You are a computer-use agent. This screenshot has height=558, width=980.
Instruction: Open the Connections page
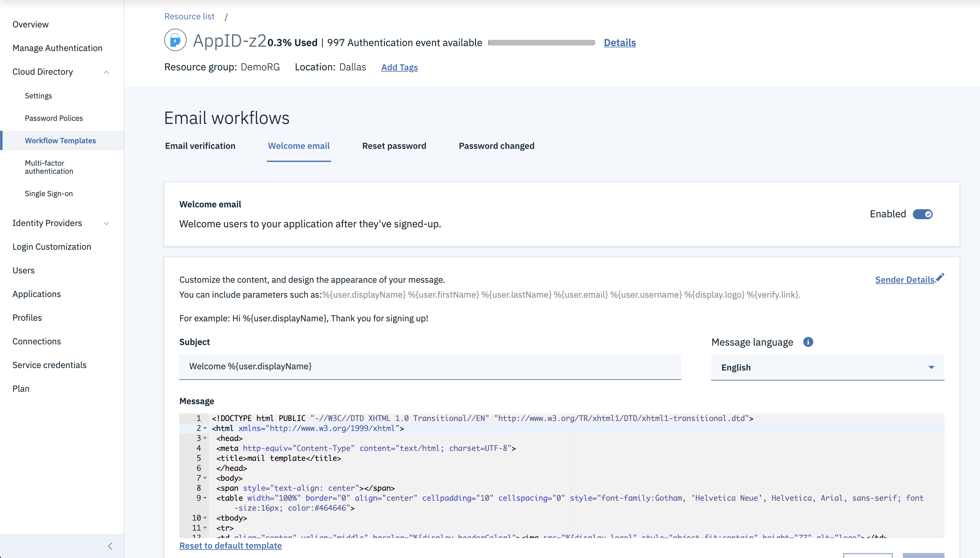36,342
